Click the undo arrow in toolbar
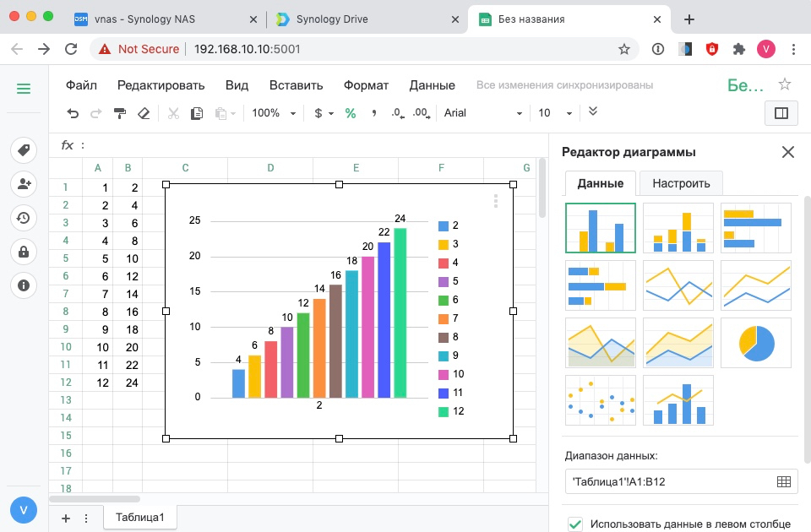The image size is (811, 532). (73, 113)
